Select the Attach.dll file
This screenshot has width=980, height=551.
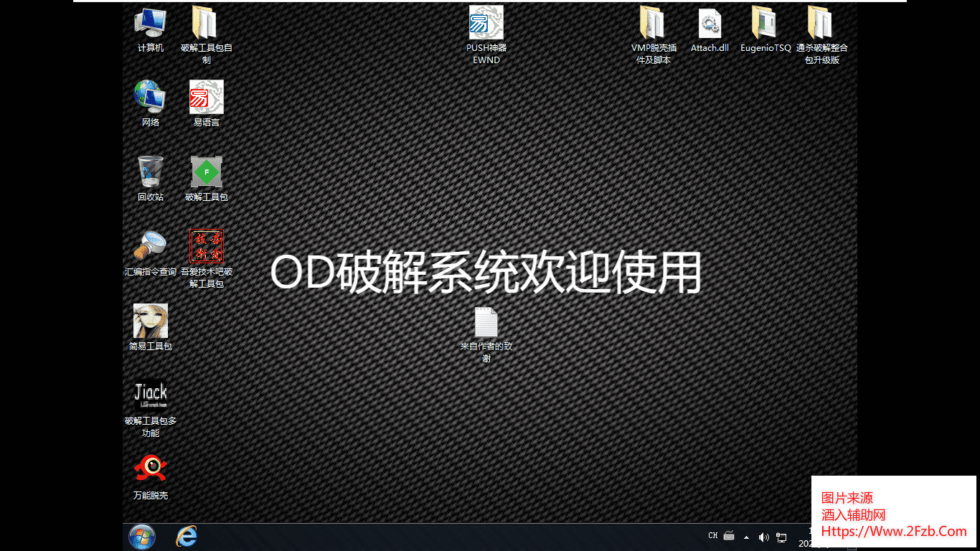click(710, 24)
